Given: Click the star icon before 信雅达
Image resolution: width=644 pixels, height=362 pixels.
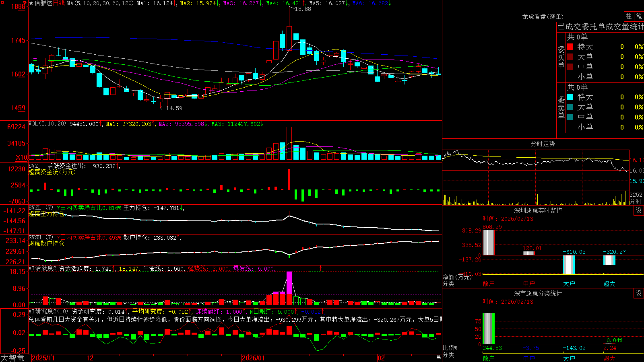Looking at the screenshot, I should pos(31,3).
